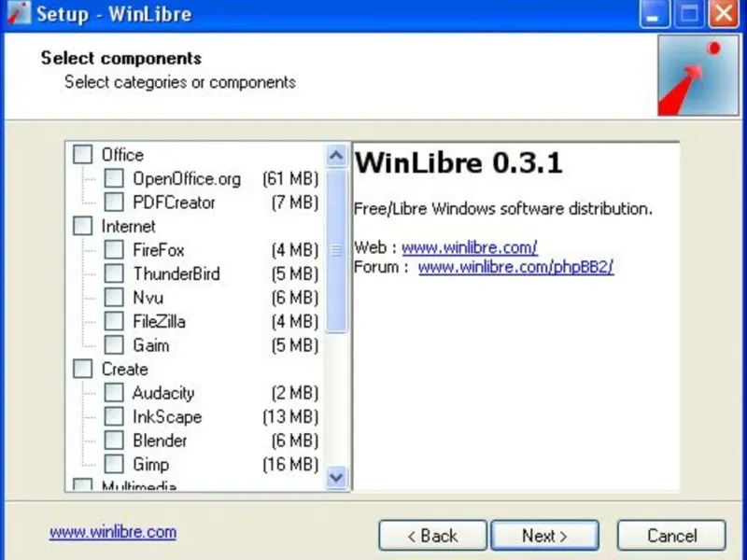Open the www.winlibre.com/ Web link
This screenshot has height=560, width=747.
coord(470,247)
